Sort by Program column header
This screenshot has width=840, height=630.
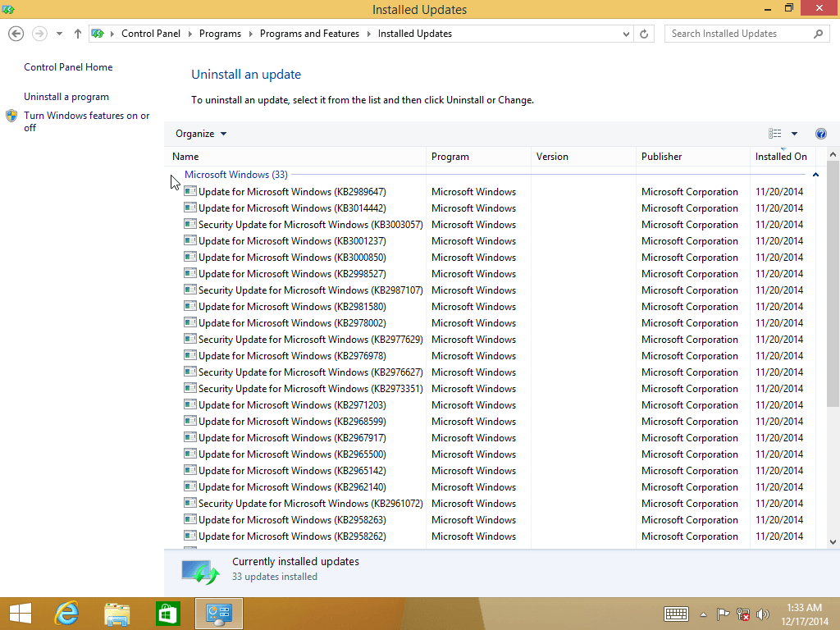click(478, 157)
